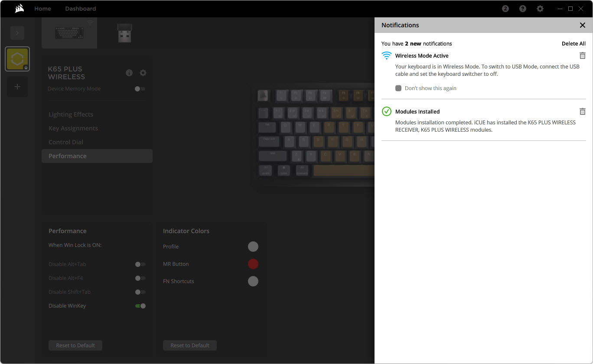Toggle Disable Alt+Tab switch
Viewport: 593px width, 364px height.
point(140,264)
